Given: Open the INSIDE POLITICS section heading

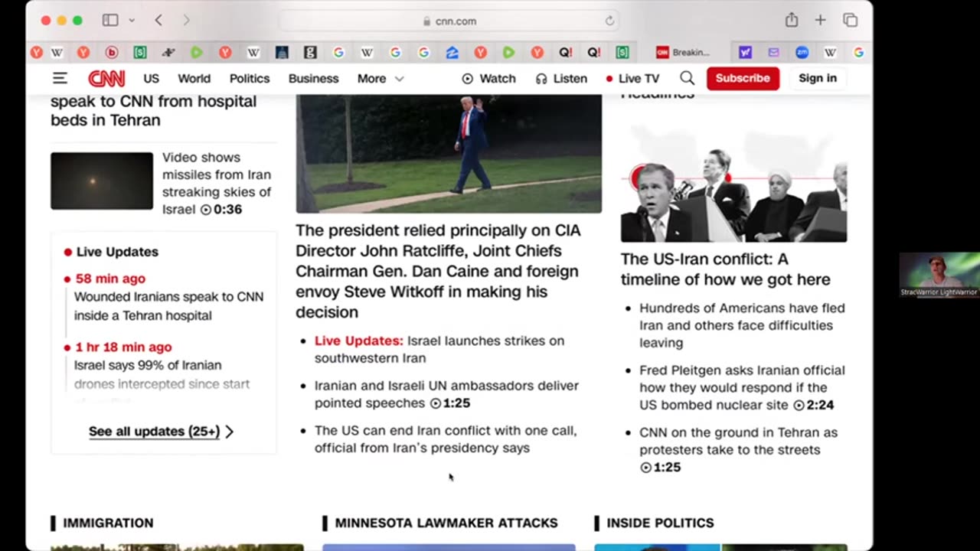Looking at the screenshot, I should 660,523.
